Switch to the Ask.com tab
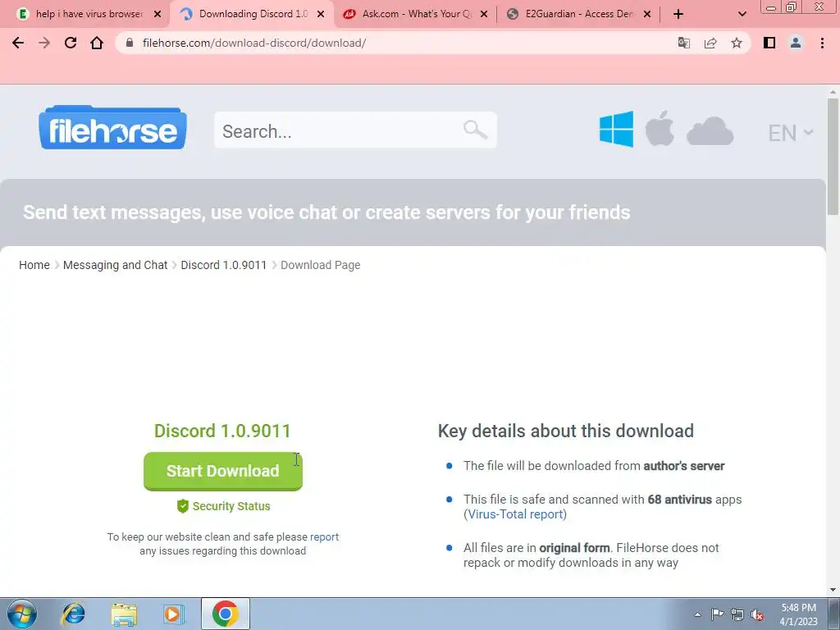The height and width of the screenshot is (630, 840). [x=416, y=14]
